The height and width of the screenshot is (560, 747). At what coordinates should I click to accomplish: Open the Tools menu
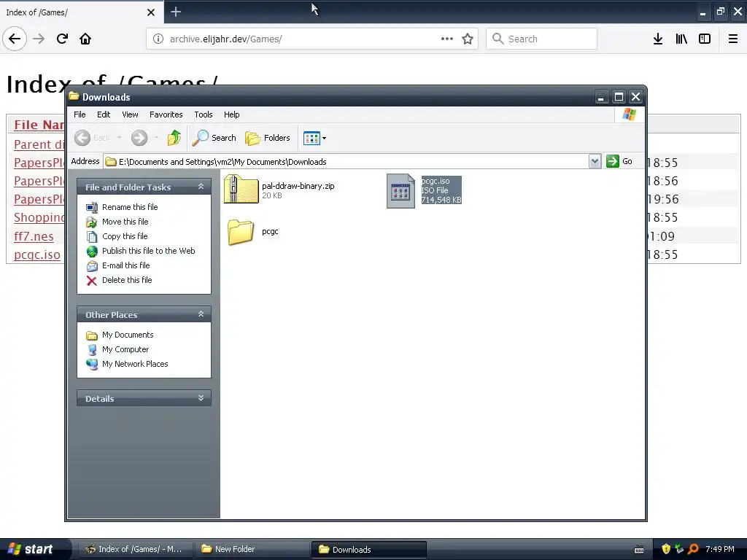click(203, 114)
